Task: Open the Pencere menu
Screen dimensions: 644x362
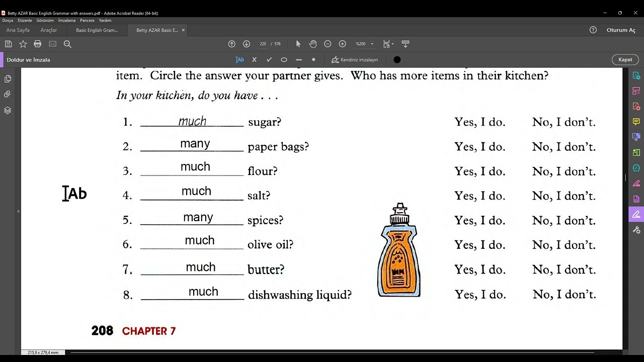Action: point(87,21)
